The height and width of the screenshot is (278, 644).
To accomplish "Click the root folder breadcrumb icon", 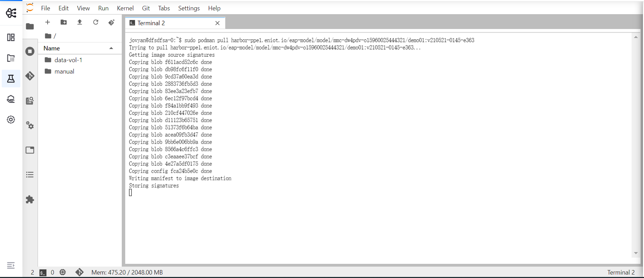I will pyautogui.click(x=48, y=36).
